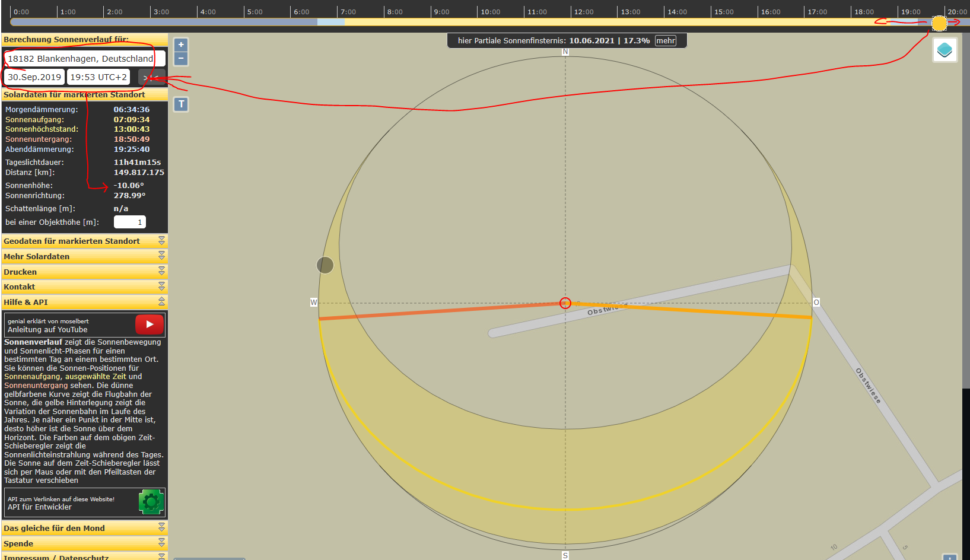Click the Berechnung Sonnenverlauf für header
970x560 pixels.
[x=85, y=40]
